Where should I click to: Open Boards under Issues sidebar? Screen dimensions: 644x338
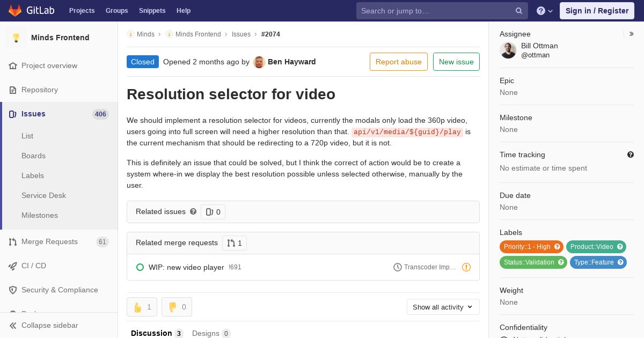(x=33, y=156)
